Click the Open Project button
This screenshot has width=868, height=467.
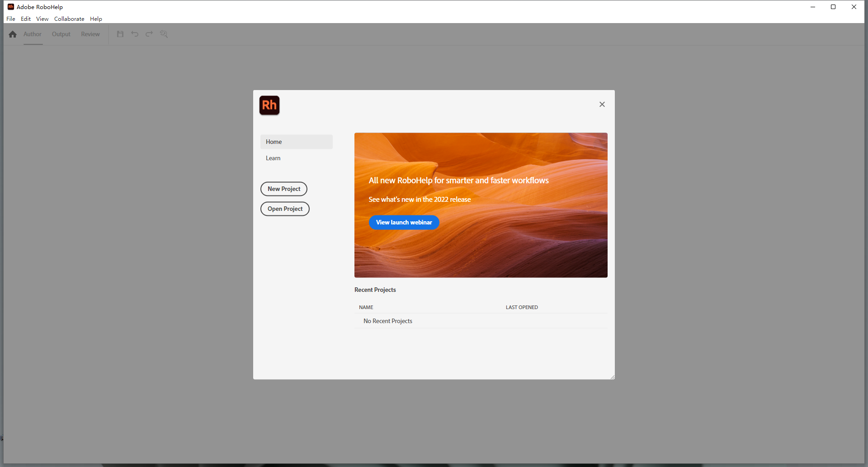click(x=285, y=209)
